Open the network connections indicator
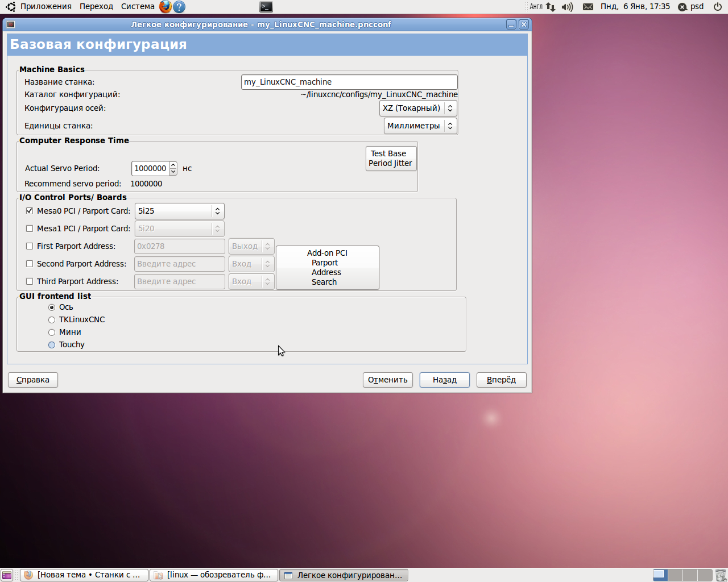This screenshot has width=728, height=582. click(550, 7)
